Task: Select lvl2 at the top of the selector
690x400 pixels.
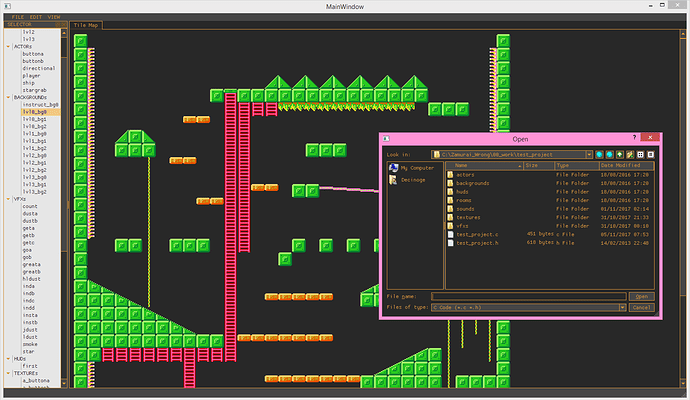Action: (x=29, y=32)
